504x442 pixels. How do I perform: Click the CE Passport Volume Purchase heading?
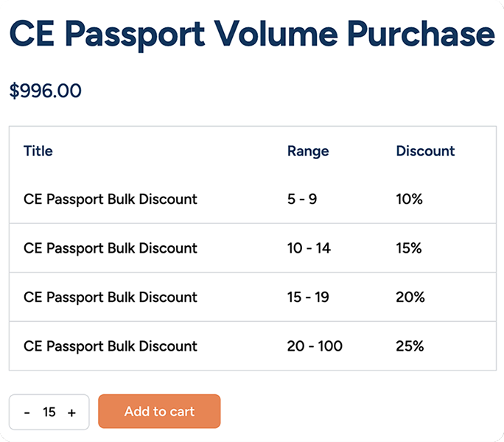[251, 34]
